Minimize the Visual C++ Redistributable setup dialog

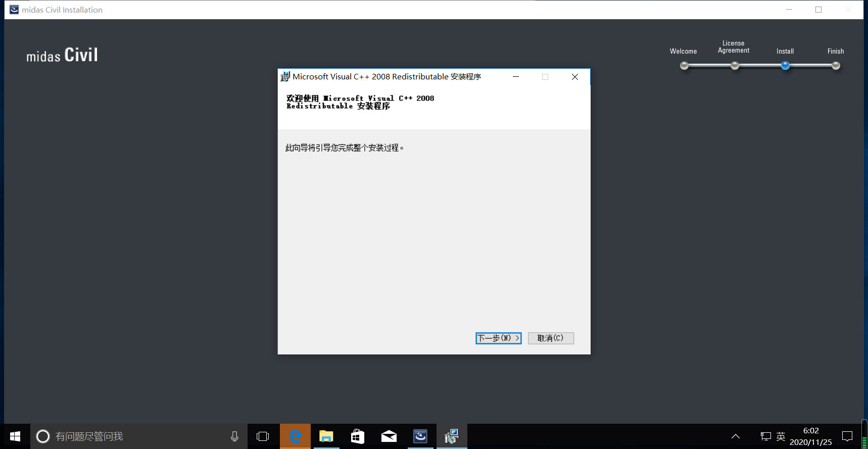tap(516, 77)
